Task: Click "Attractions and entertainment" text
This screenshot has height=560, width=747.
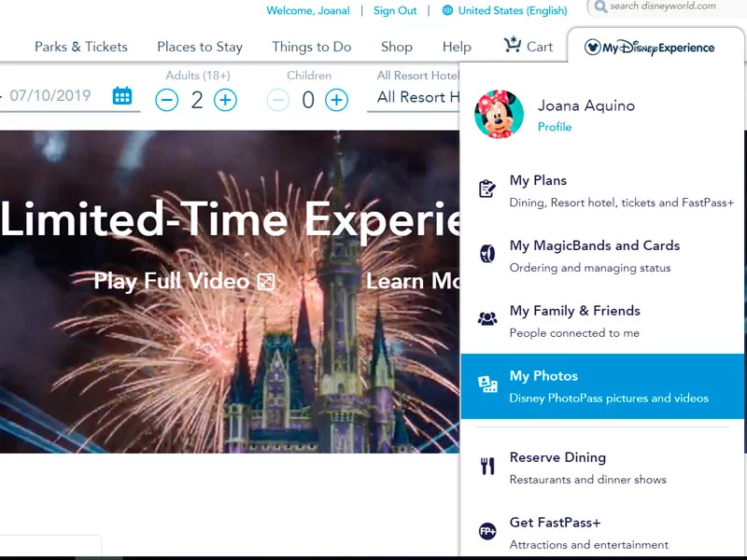Action: (589, 544)
